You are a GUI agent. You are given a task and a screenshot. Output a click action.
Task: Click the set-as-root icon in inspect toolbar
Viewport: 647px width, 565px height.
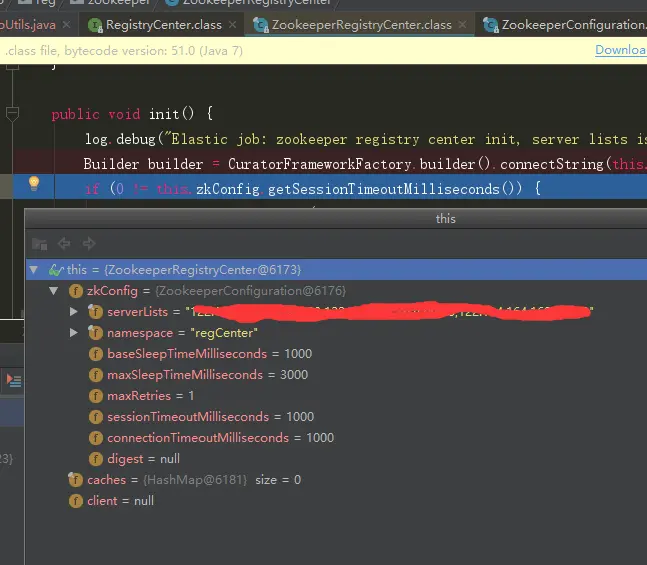point(40,243)
